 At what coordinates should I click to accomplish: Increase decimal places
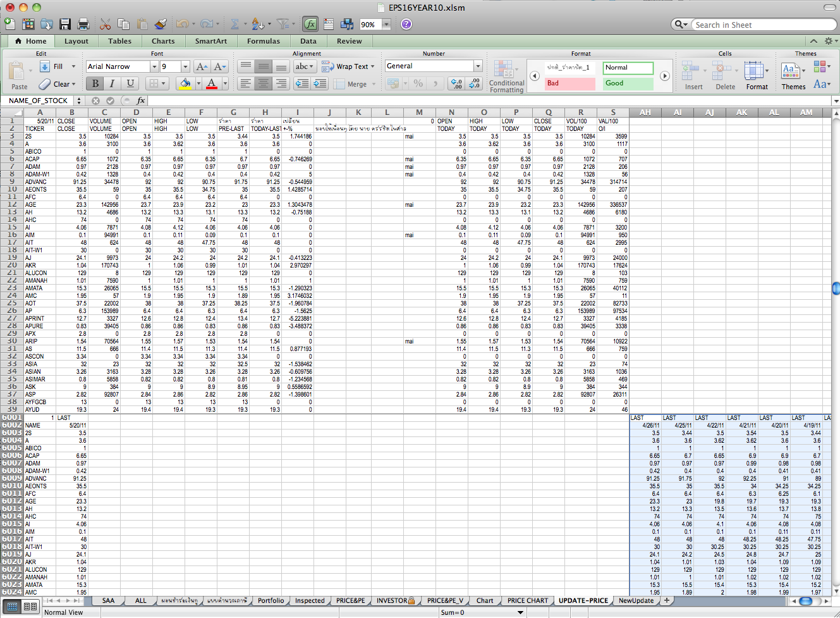pos(456,83)
